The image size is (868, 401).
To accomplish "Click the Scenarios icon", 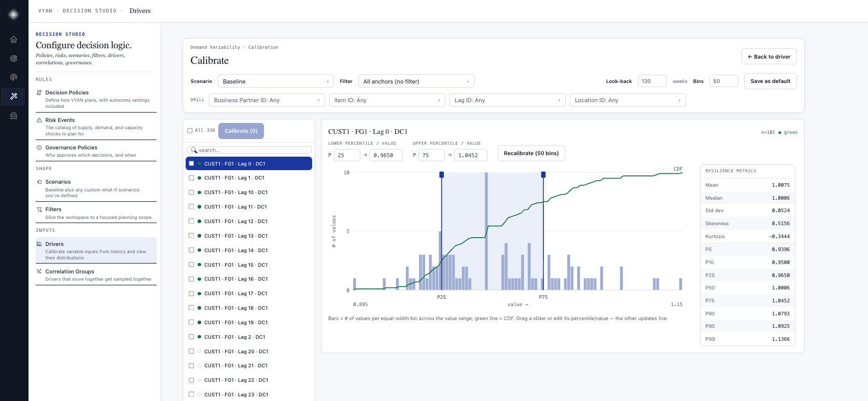I will tap(39, 182).
